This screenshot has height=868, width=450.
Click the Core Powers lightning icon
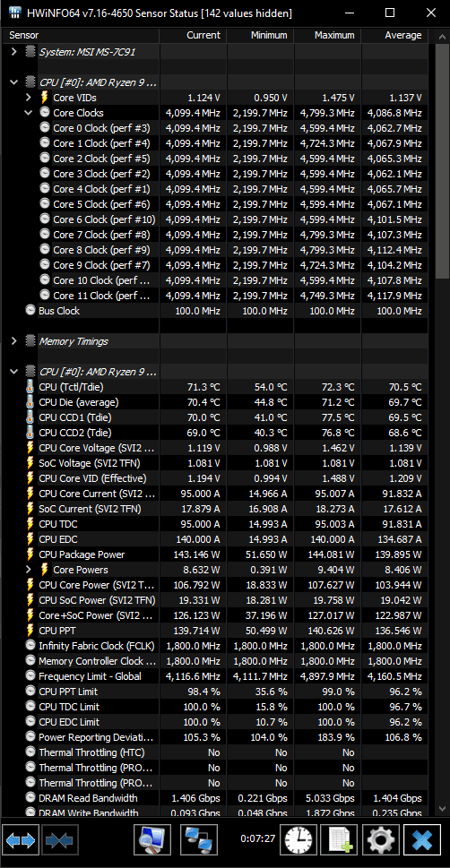point(45,570)
